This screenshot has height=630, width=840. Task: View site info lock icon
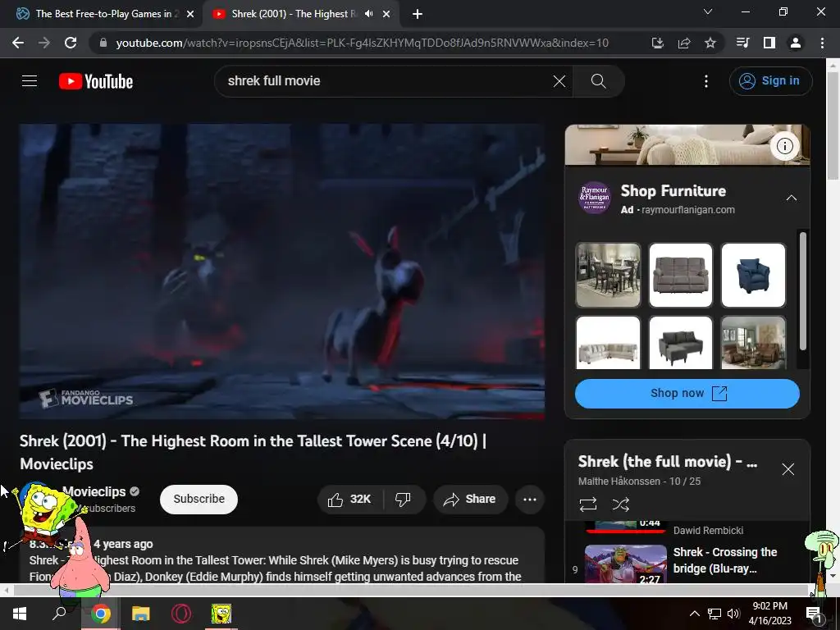pos(103,43)
